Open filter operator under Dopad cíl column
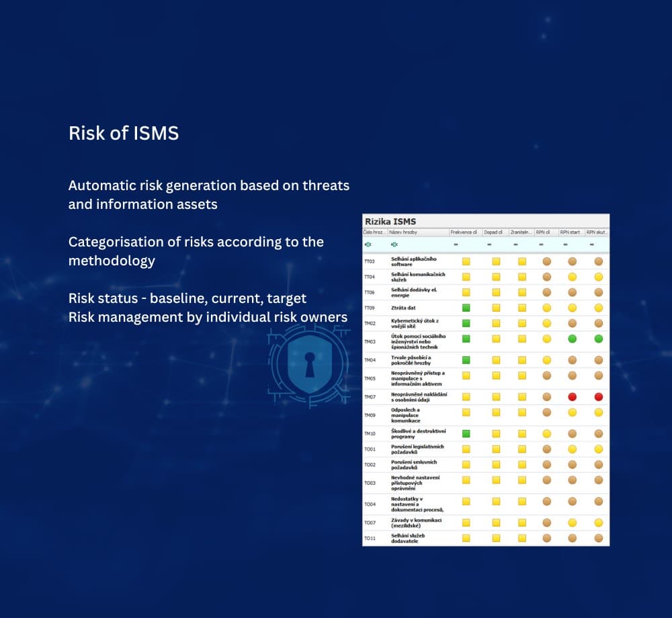The height and width of the screenshot is (618, 672). click(x=489, y=245)
